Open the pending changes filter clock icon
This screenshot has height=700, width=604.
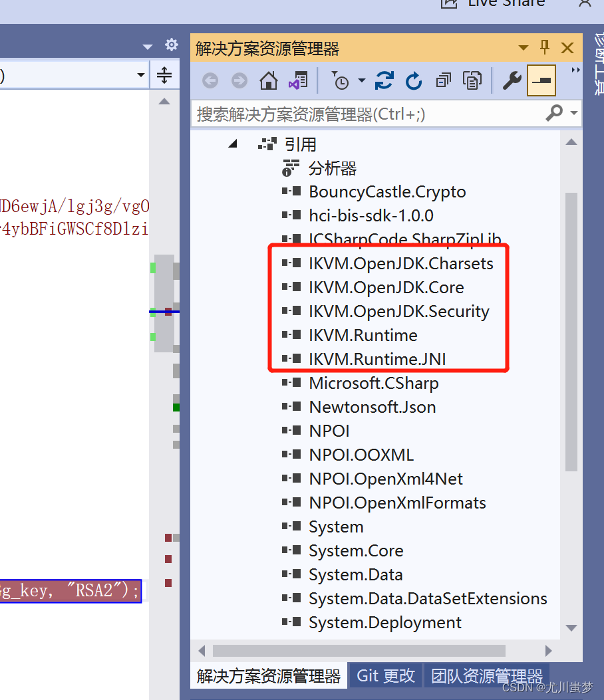point(341,81)
